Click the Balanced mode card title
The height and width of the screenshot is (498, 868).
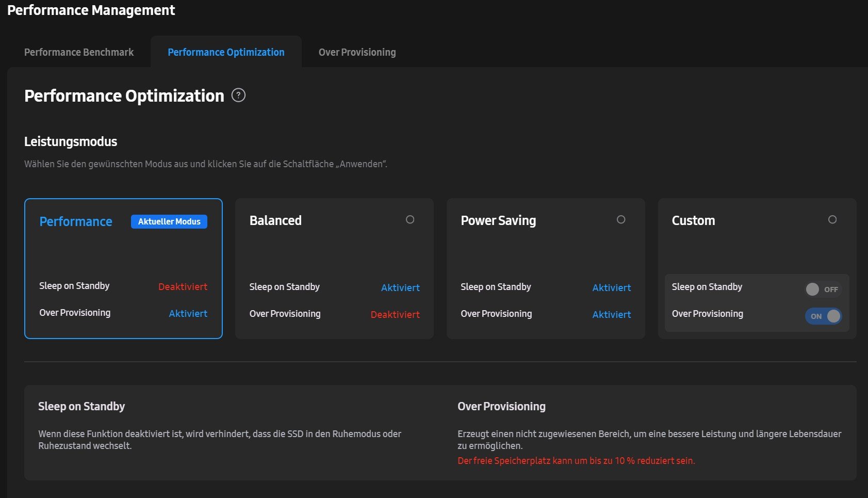coord(275,220)
